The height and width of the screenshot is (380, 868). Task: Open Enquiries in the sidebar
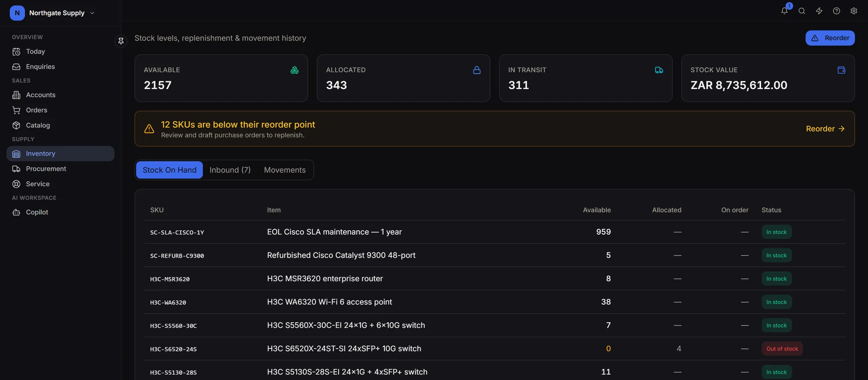click(x=60, y=67)
